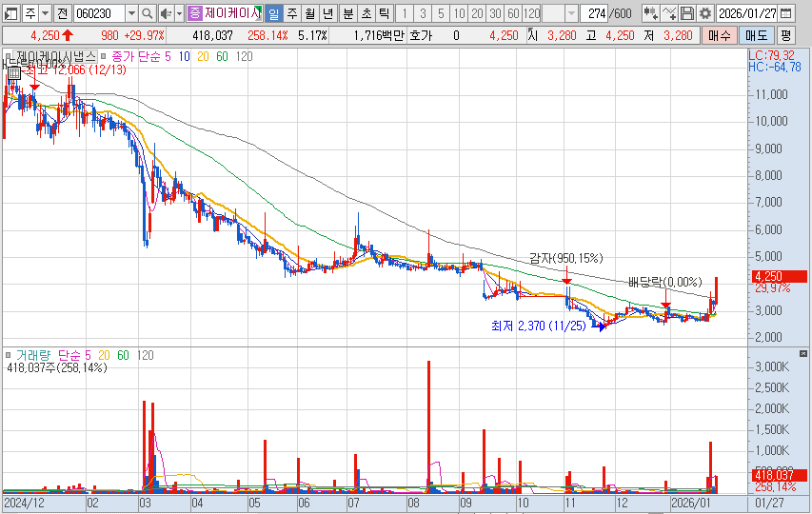This screenshot has height=514, width=812.
Task: Switch to 분 minute chart
Action: coord(348,13)
